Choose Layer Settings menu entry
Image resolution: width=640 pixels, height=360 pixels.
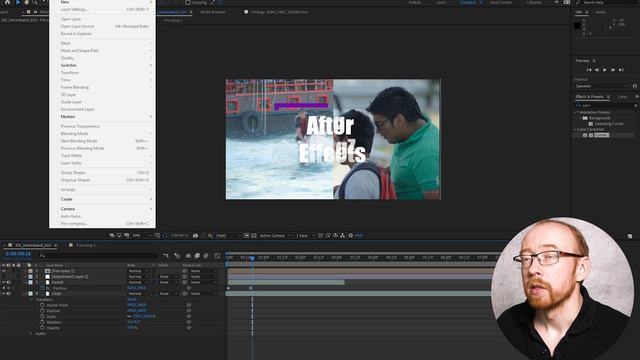pos(102,9)
